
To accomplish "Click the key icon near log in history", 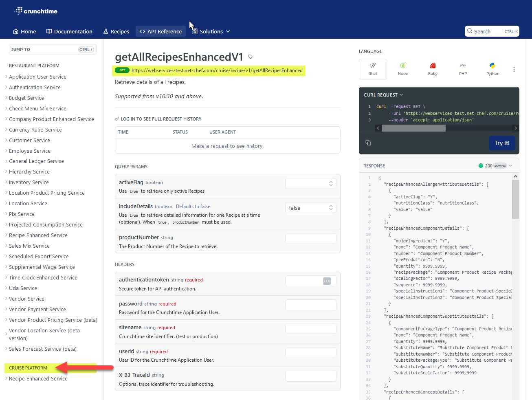I will tap(117, 119).
